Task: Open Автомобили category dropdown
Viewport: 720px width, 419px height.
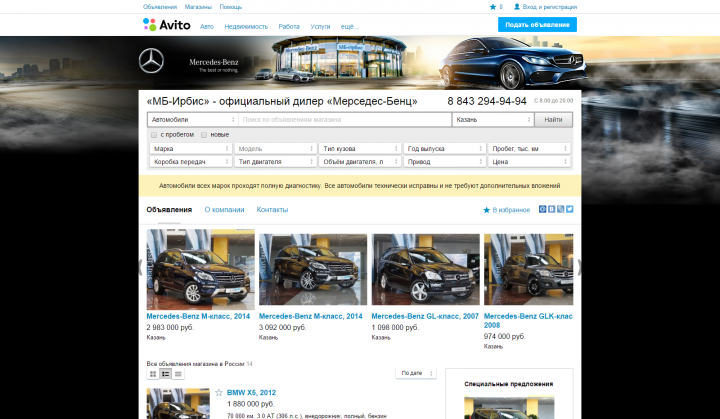Action: [x=193, y=119]
